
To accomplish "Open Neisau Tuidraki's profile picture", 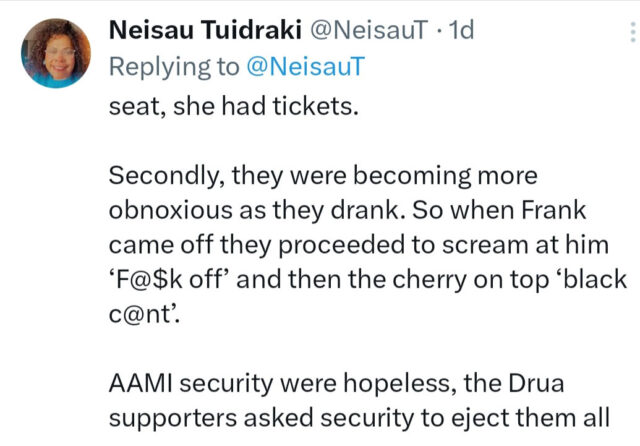I will click(56, 53).
